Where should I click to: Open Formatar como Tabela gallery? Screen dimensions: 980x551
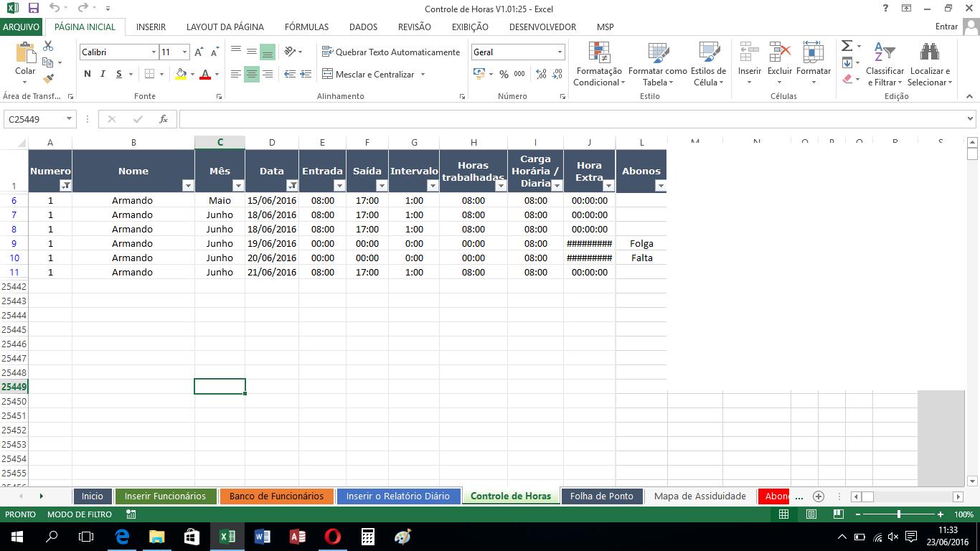(658, 64)
